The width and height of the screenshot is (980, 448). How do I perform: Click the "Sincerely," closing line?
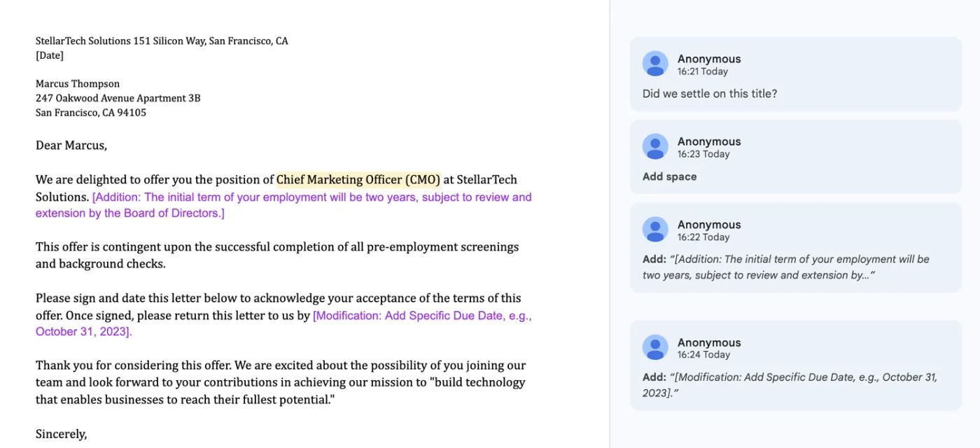click(x=62, y=434)
